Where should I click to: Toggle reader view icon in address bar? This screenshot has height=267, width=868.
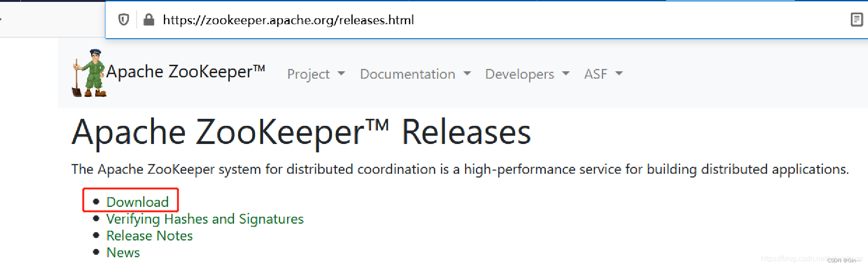tap(856, 20)
